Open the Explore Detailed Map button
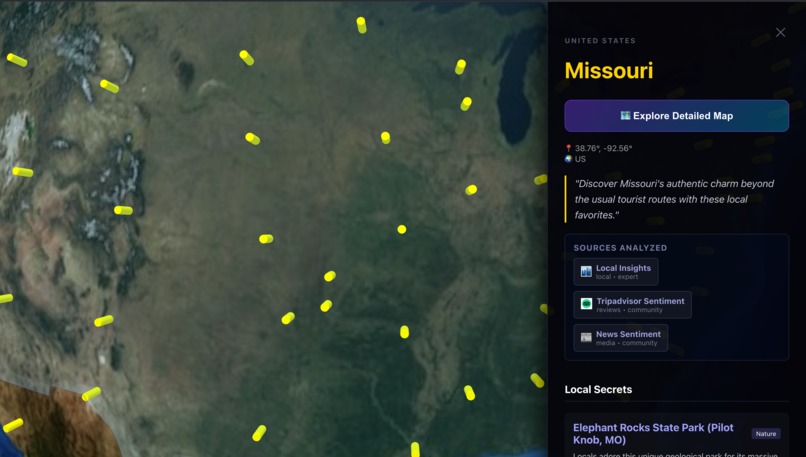Image resolution: width=806 pixels, height=457 pixels. 676,116
